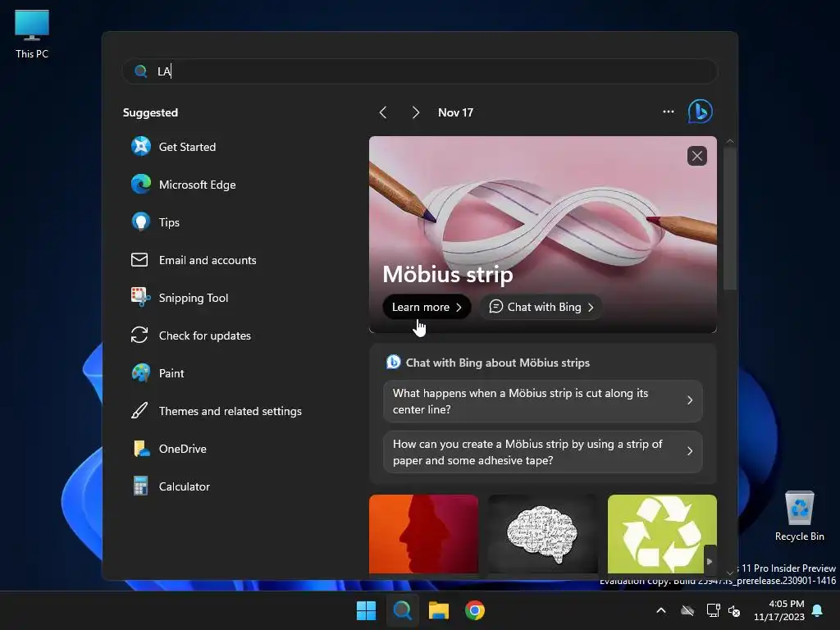Viewport: 840px width, 630px height.
Task: Go to the previous day's highlights
Action: [x=382, y=112]
